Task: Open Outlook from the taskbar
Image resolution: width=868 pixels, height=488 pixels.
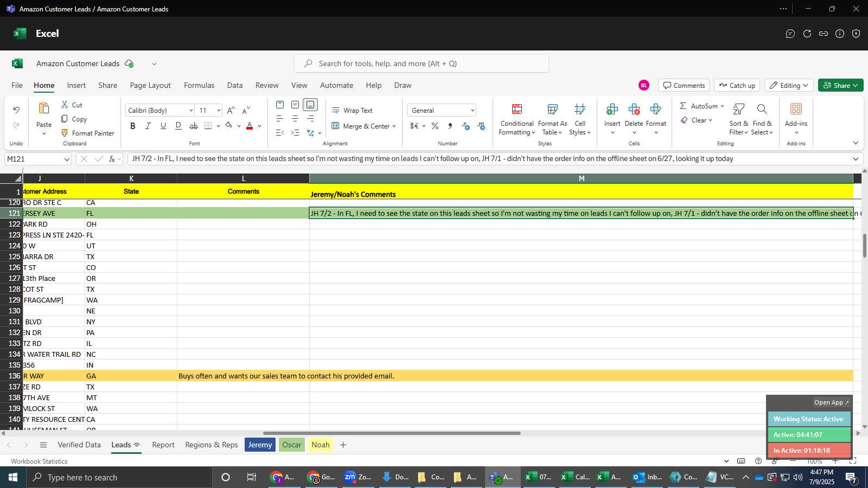Action: point(647,477)
